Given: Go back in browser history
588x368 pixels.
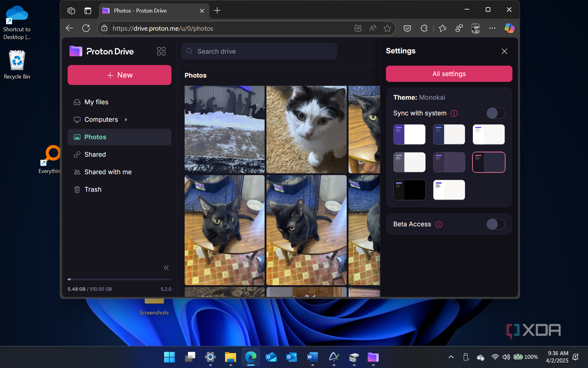Looking at the screenshot, I should (x=70, y=28).
